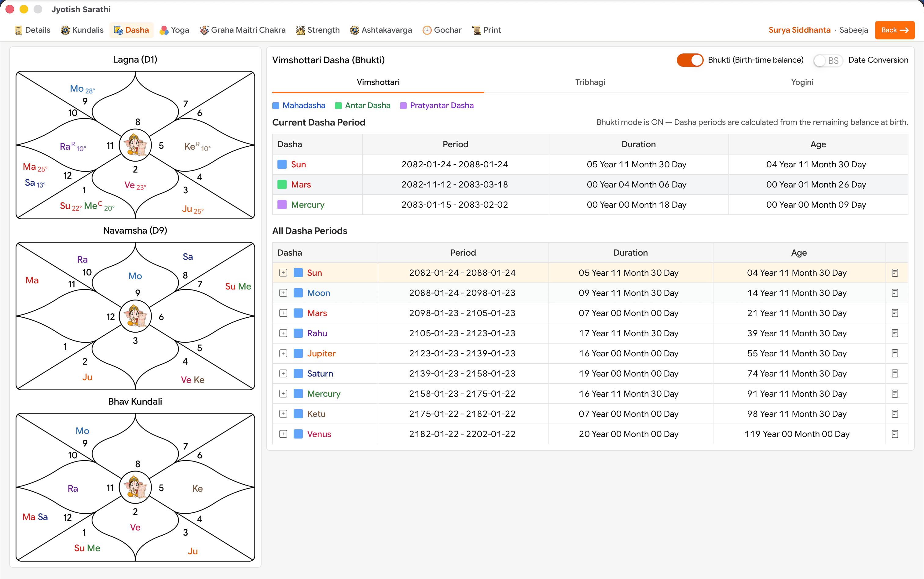Click the Bhav Kundali chart title
Viewport: 924px width, 579px height.
coord(135,401)
